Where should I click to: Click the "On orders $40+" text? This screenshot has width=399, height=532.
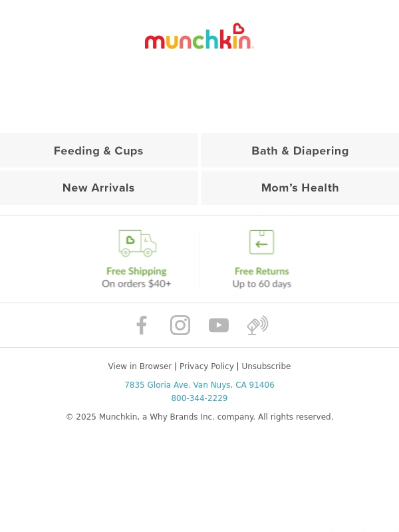point(136,284)
